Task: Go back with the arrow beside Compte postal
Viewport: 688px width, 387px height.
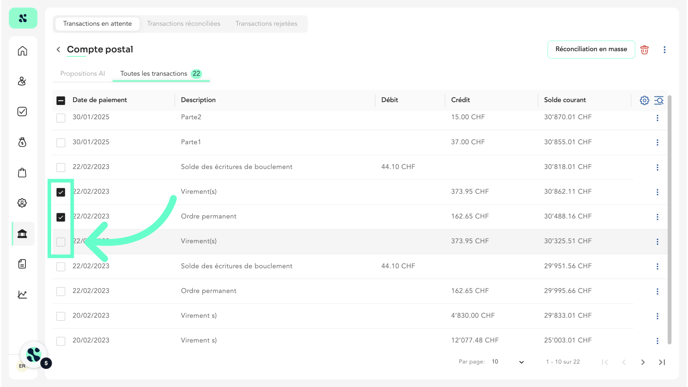Action: click(x=58, y=50)
